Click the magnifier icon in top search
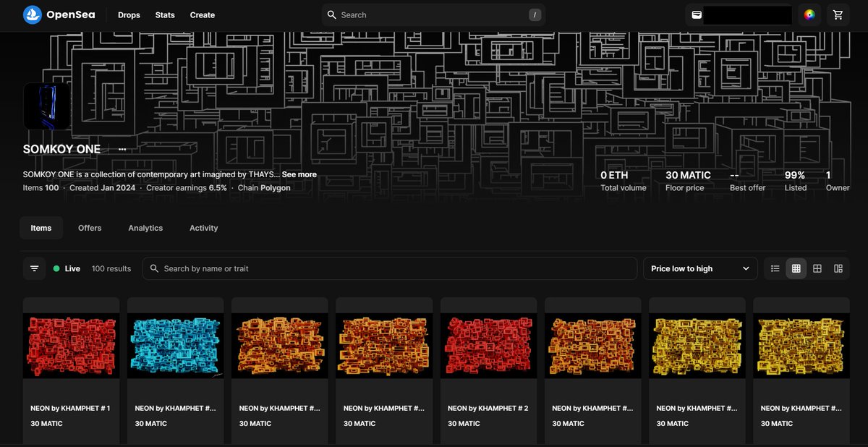The image size is (868, 447). pos(332,14)
